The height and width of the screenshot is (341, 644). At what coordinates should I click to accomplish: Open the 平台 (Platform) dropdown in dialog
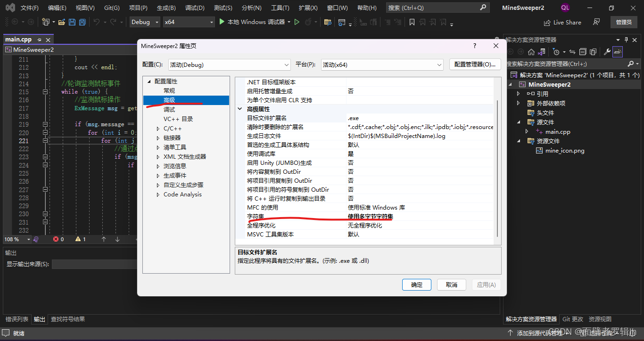click(x=382, y=65)
